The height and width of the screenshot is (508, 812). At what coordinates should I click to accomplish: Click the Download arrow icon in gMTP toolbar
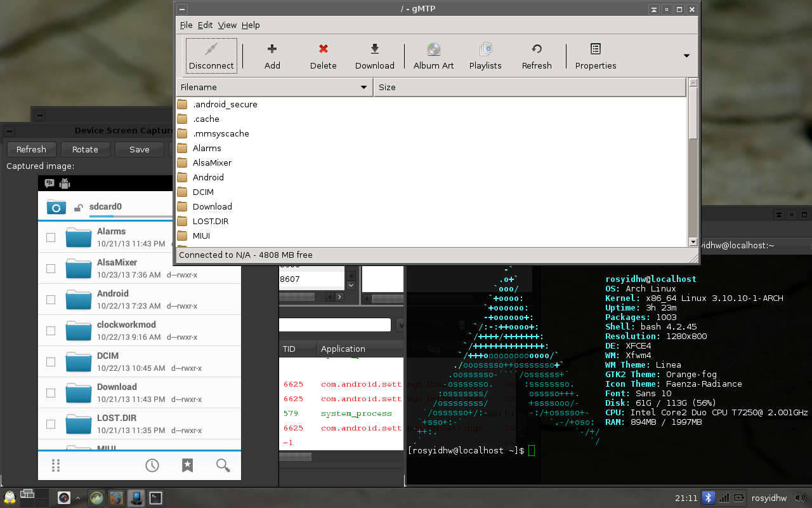coord(375,49)
